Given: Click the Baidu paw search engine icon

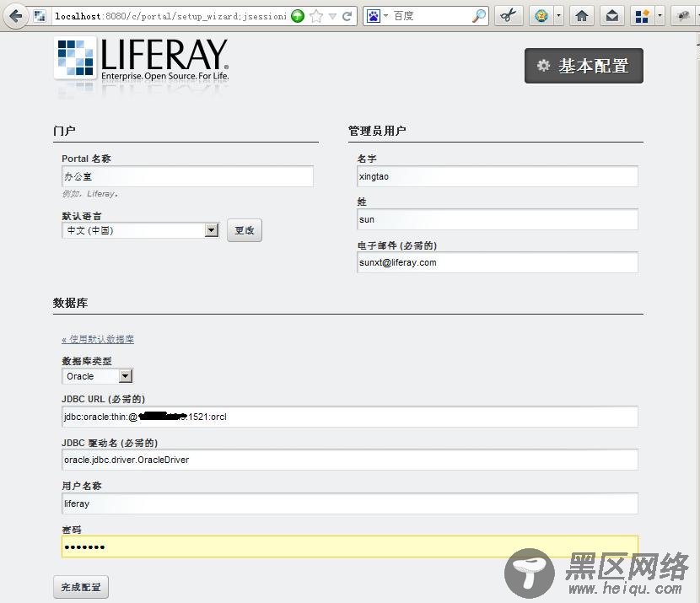Looking at the screenshot, I should pyautogui.click(x=374, y=17).
